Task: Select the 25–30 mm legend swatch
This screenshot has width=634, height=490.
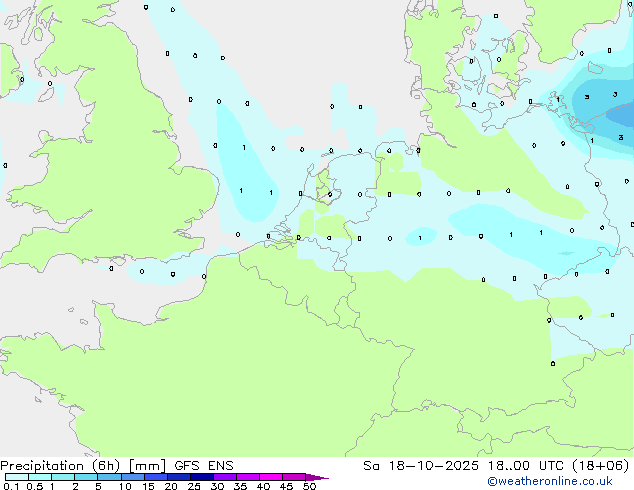Action: point(202,477)
